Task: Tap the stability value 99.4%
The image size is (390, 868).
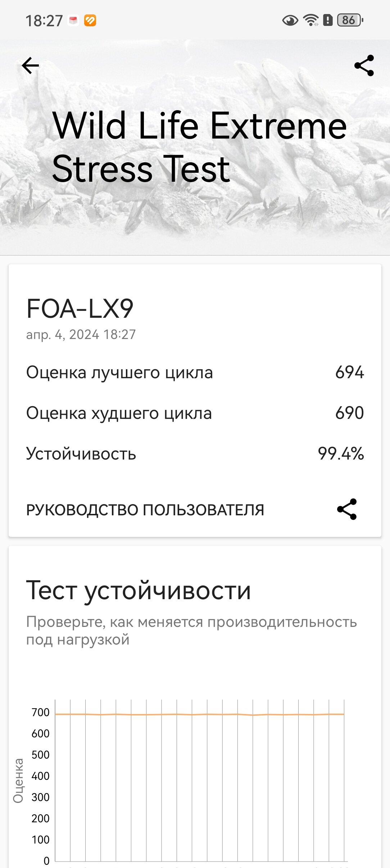Action: click(341, 453)
